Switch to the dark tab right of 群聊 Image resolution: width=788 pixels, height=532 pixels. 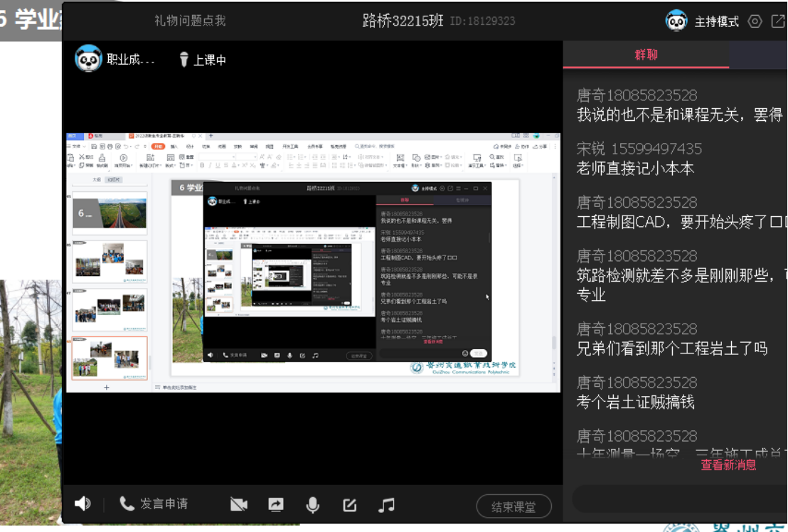point(758,55)
